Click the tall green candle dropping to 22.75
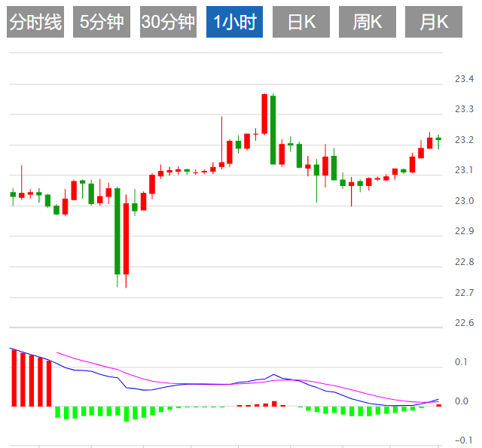This screenshot has width=482, height=448. (117, 230)
